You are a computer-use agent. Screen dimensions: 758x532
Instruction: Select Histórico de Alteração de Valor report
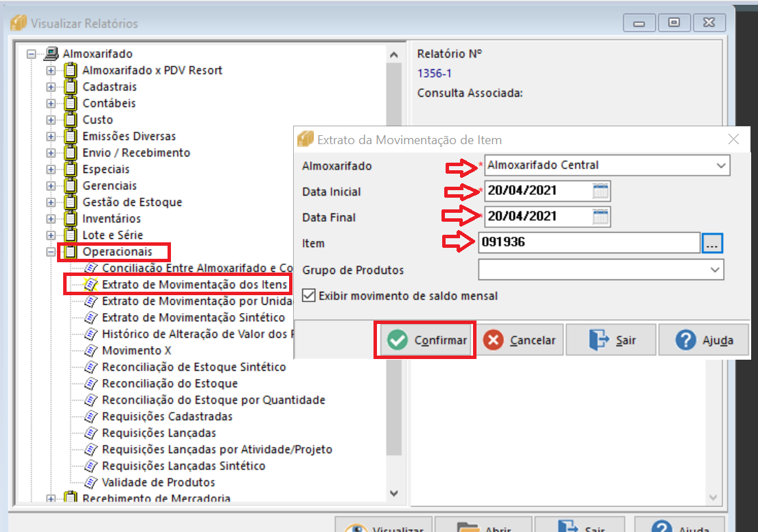pos(197,334)
